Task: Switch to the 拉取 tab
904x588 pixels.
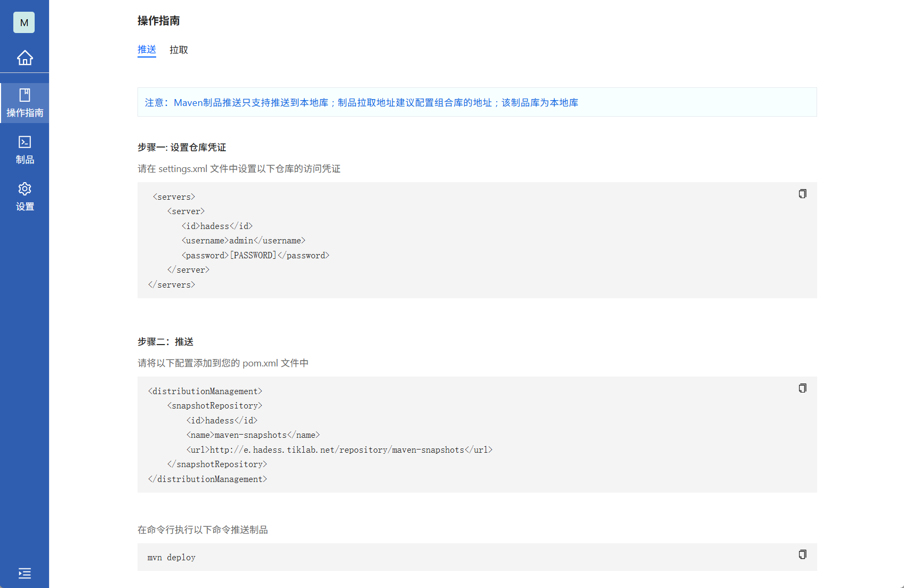Action: (x=179, y=50)
